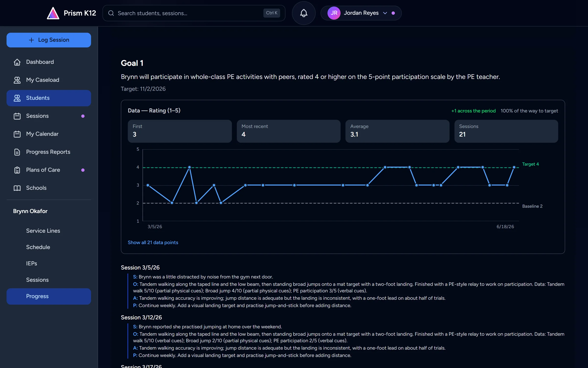Image resolution: width=588 pixels, height=368 pixels.
Task: Click the Session 3/12/26 heading
Action: [141, 317]
